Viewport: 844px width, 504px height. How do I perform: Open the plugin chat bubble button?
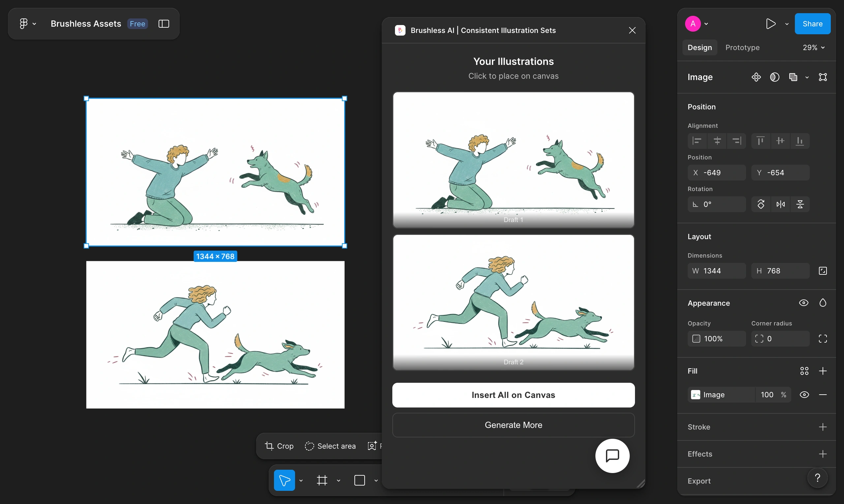(612, 456)
